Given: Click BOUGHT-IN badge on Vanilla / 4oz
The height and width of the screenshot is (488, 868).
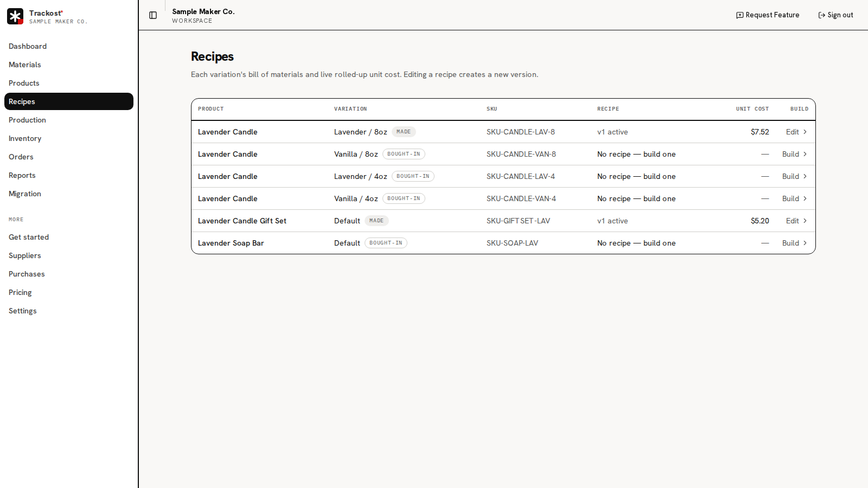Looking at the screenshot, I should point(404,198).
